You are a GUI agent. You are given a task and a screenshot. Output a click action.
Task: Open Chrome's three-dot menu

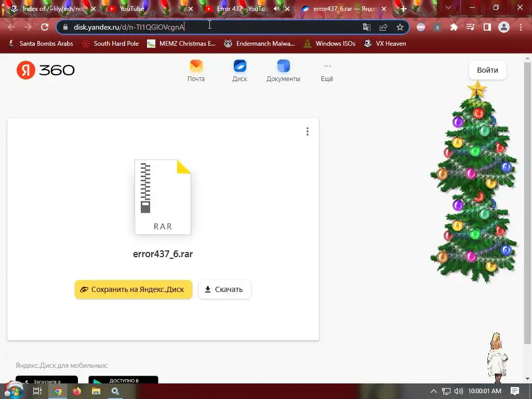pyautogui.click(x=521, y=27)
